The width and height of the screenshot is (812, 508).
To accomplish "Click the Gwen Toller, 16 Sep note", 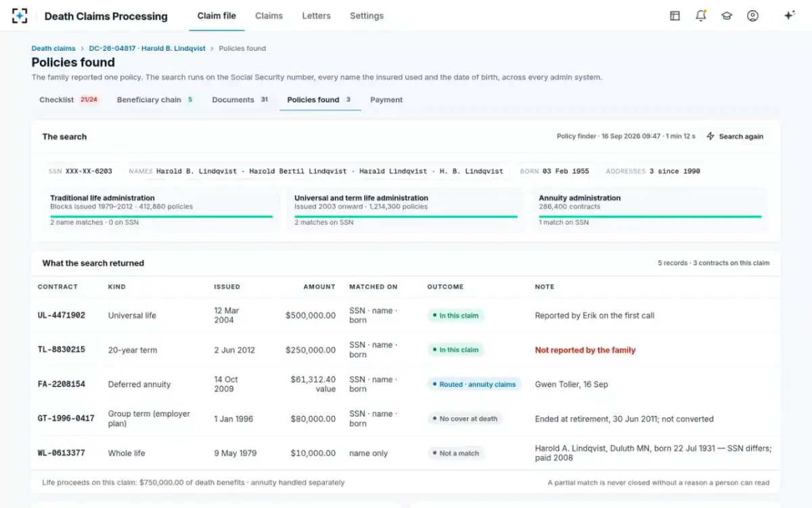I will click(572, 385).
